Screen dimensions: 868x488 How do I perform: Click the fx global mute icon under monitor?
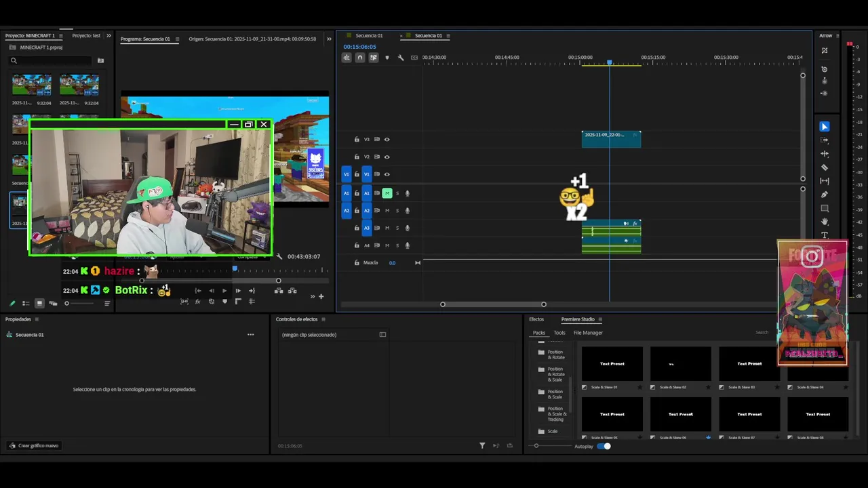pyautogui.click(x=197, y=302)
